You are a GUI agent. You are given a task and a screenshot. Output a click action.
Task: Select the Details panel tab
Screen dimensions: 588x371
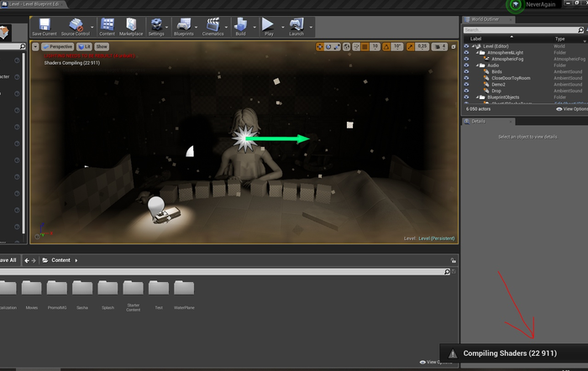[477, 121]
